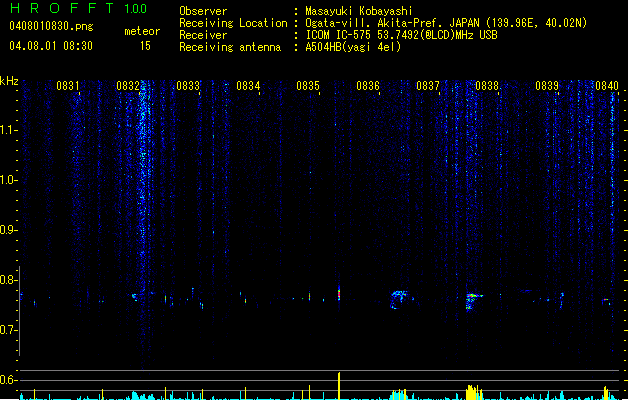The image size is (629, 400).
Task: Click the Receiving antenna value A504HB(yagi 4el)
Action: (x=353, y=47)
